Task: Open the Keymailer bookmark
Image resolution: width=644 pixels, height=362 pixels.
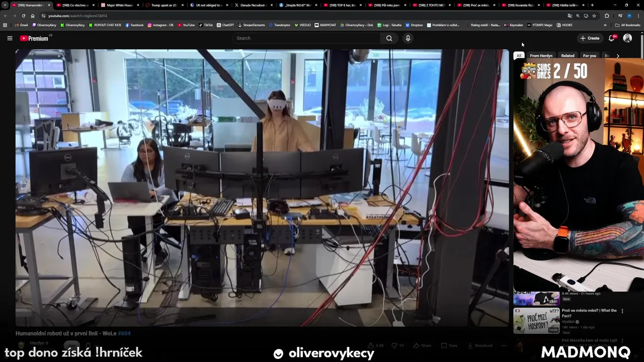Action: pyautogui.click(x=514, y=25)
